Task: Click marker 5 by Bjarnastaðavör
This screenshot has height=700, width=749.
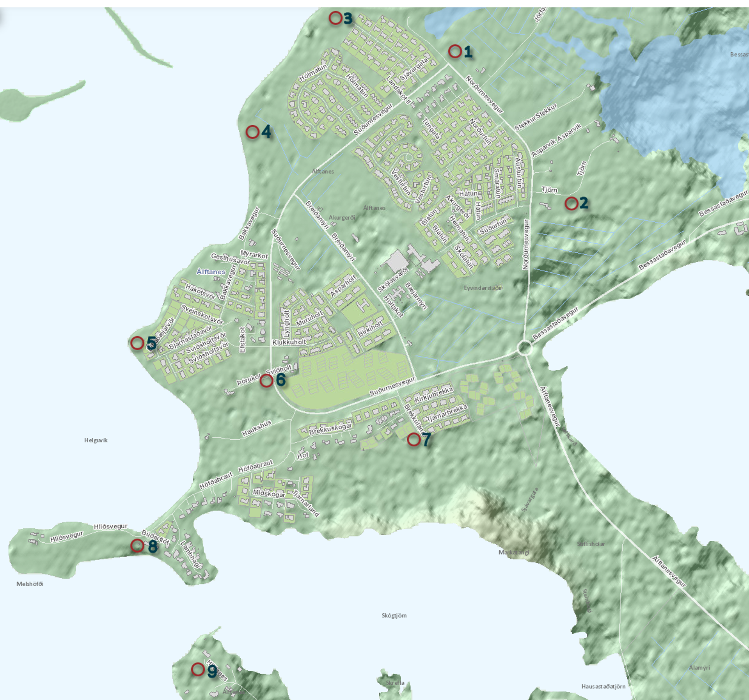Action: [x=137, y=343]
